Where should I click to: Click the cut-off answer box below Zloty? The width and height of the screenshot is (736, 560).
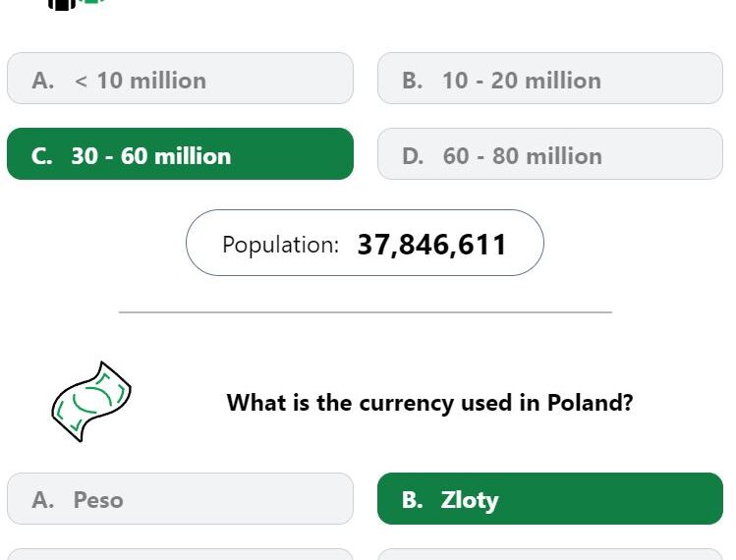point(549,554)
